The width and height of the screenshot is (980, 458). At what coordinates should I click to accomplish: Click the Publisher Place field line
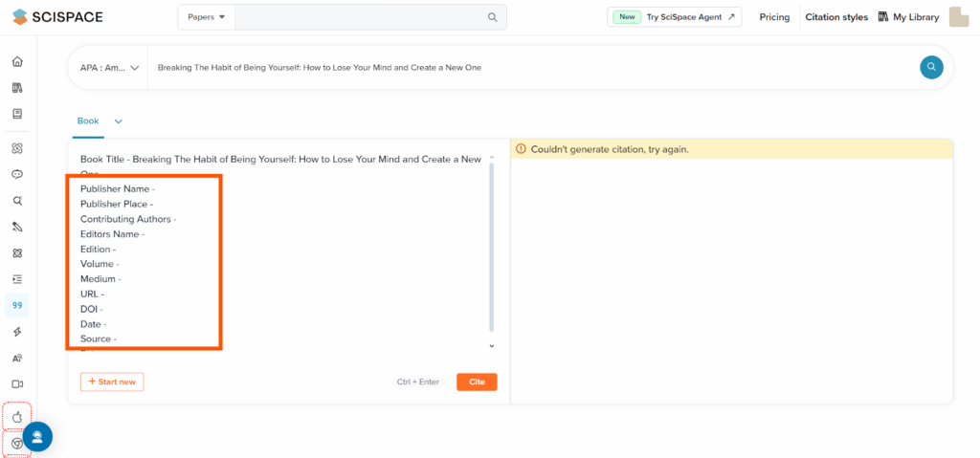click(x=117, y=204)
